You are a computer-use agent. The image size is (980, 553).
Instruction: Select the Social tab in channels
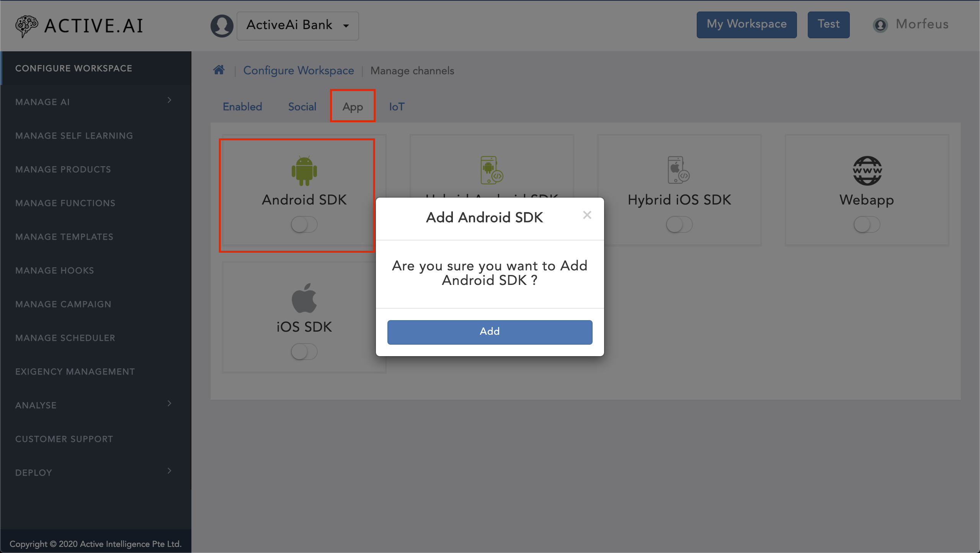pyautogui.click(x=302, y=107)
